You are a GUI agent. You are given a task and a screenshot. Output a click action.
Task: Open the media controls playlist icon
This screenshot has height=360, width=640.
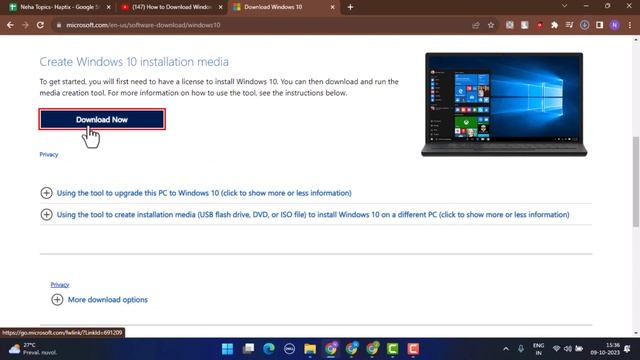tap(569, 25)
